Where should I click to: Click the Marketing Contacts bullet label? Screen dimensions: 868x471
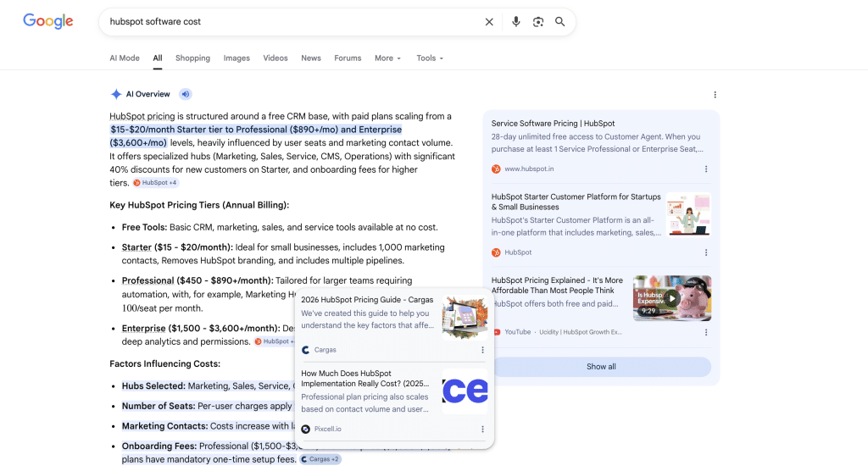coord(165,425)
